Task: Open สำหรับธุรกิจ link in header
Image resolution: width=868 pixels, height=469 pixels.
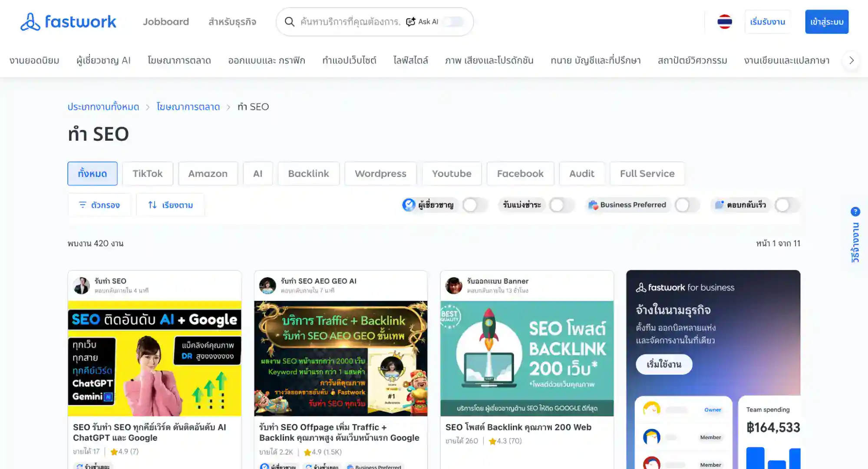Action: click(x=232, y=22)
